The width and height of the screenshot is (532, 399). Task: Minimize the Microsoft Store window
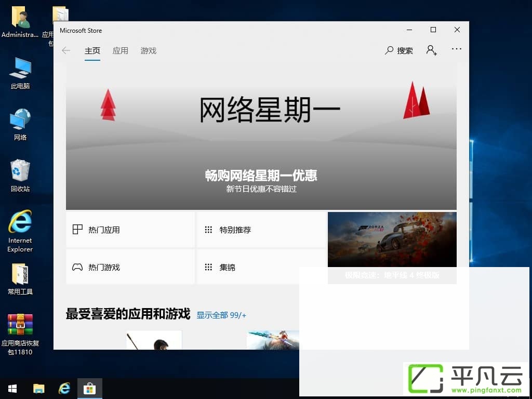click(x=409, y=30)
